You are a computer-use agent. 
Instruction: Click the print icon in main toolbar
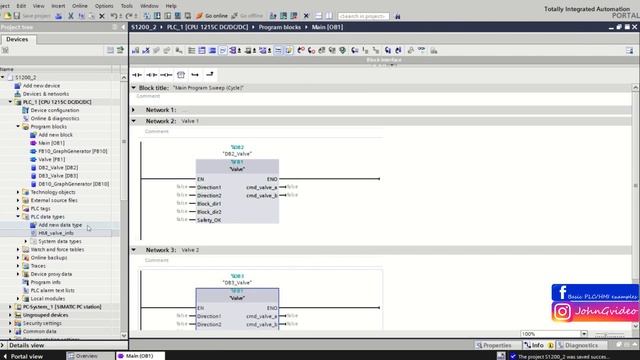point(59,16)
